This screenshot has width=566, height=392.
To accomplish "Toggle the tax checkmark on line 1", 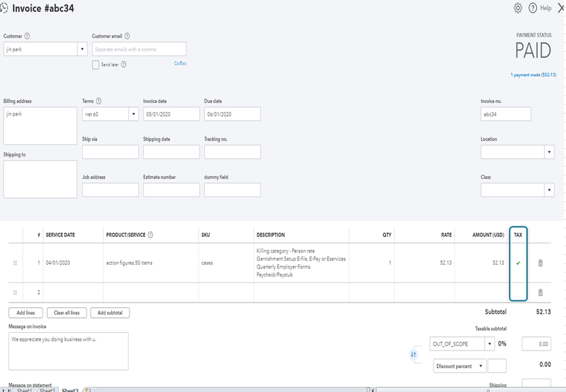I will [x=518, y=263].
